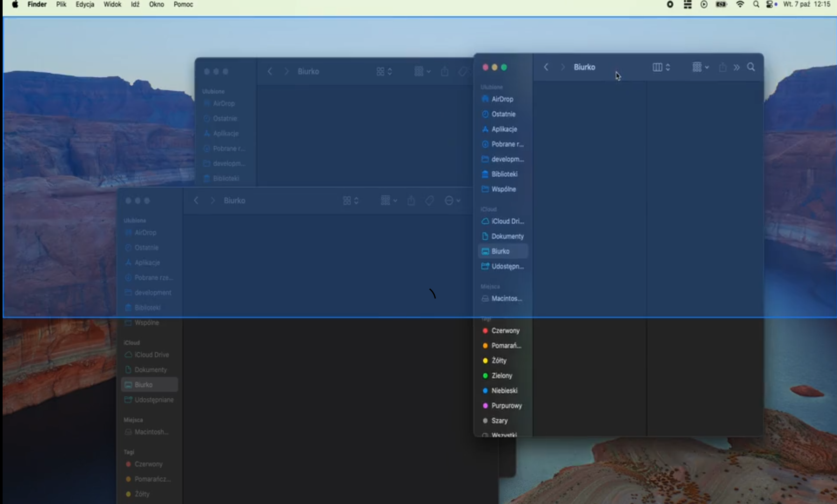Open AirDrop in the front Finder sidebar
This screenshot has height=504, width=837.
pos(502,99)
